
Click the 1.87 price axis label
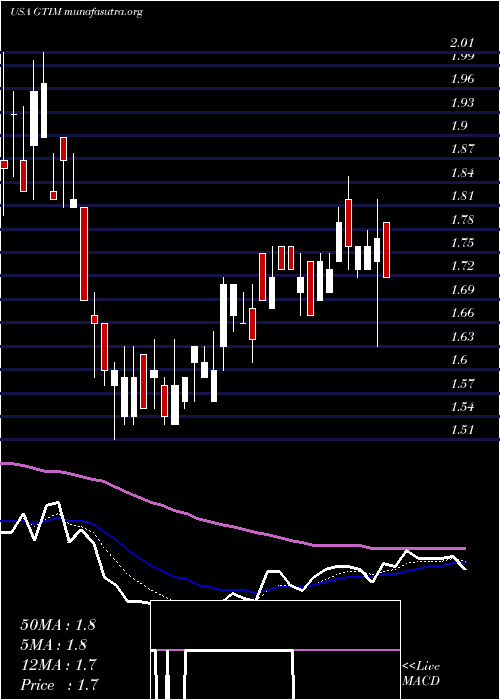[x=461, y=149]
